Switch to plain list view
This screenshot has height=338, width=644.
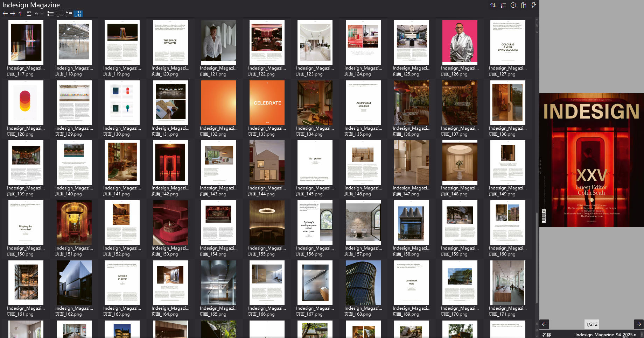[x=50, y=14]
